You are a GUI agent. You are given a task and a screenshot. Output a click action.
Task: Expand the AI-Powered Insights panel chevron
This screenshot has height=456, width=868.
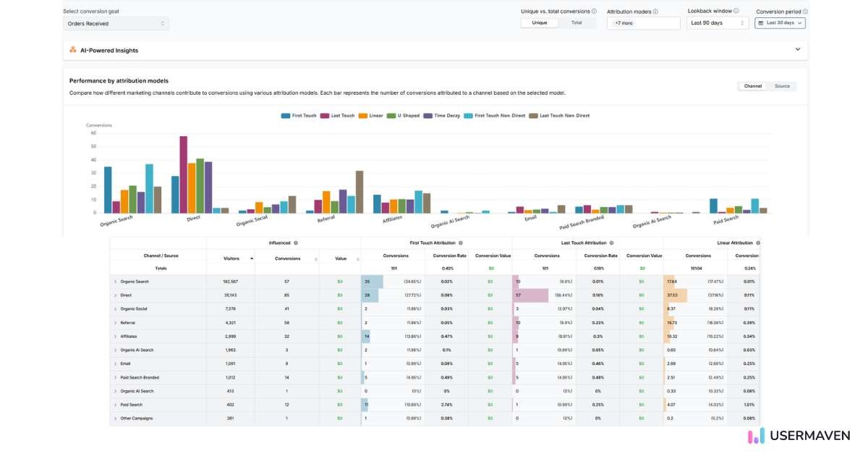798,49
